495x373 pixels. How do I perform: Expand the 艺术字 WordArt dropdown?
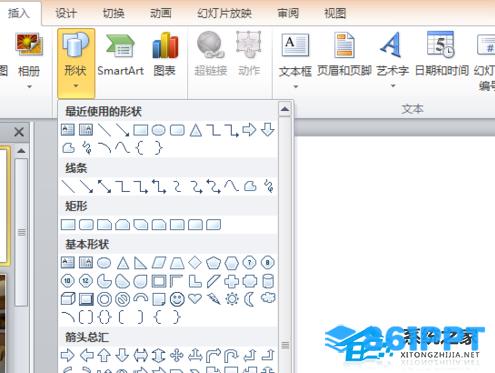click(393, 86)
